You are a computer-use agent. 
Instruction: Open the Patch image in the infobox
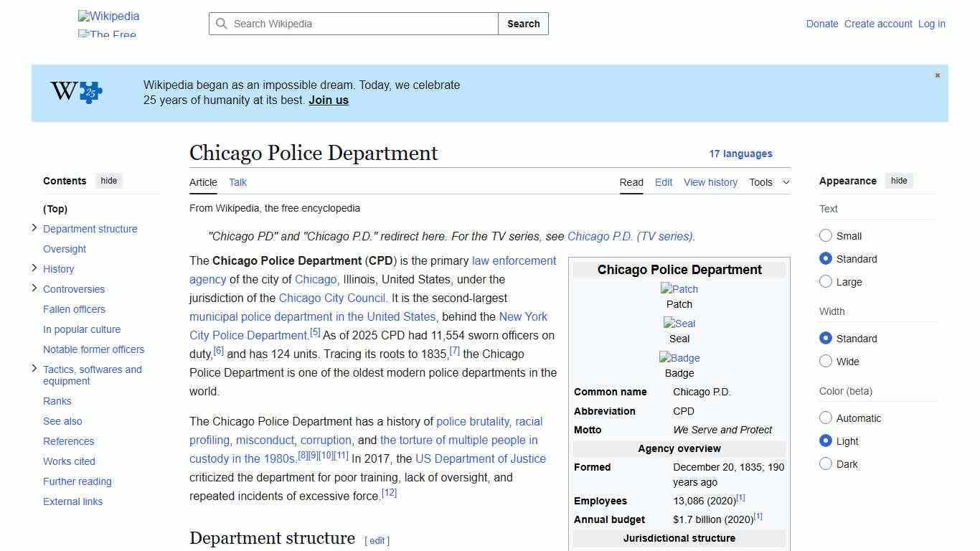[679, 288]
